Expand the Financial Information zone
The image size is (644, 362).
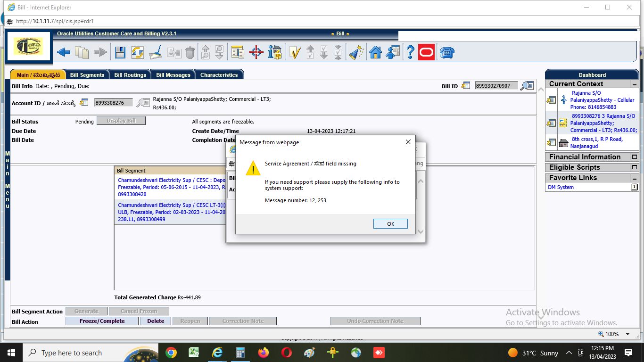click(x=635, y=157)
